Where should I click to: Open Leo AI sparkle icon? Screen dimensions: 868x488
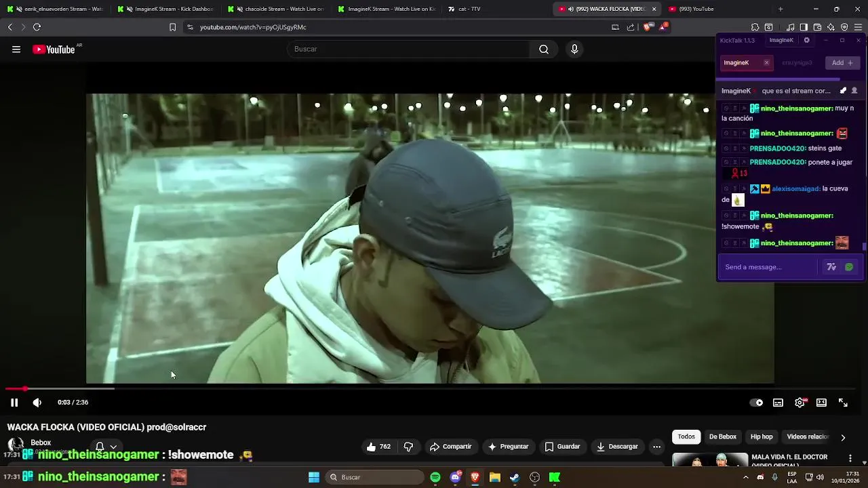coord(831,27)
